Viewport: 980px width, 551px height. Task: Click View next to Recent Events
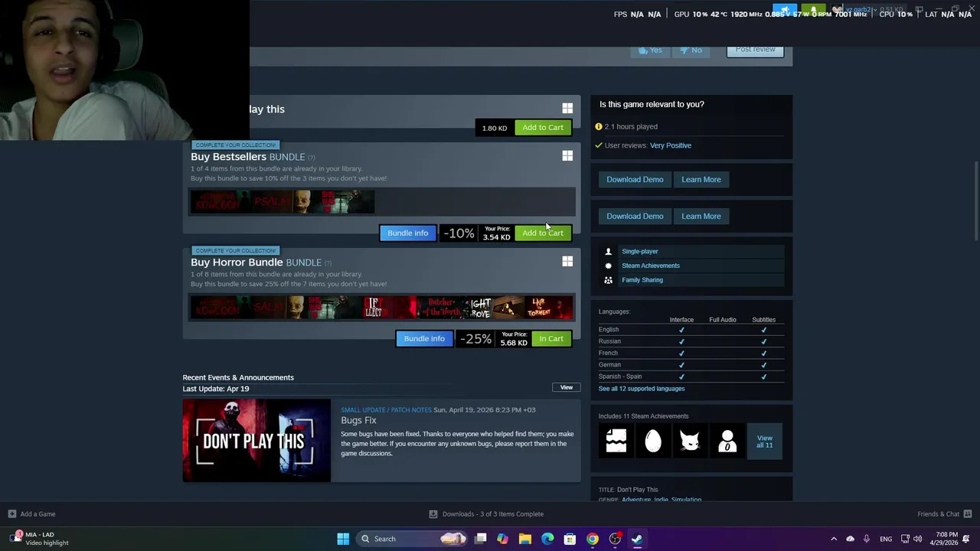pos(567,387)
